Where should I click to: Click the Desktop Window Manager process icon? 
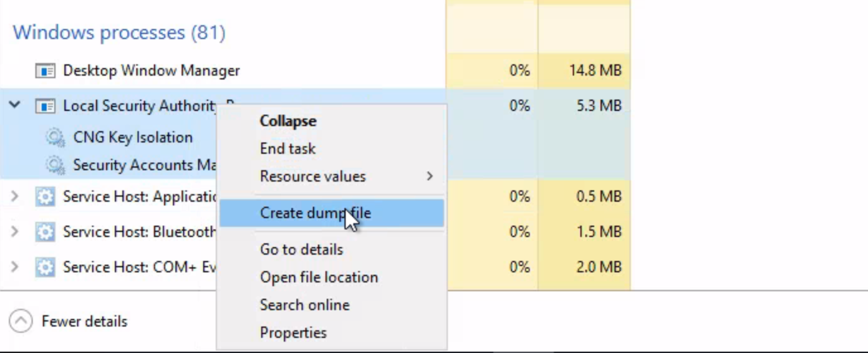(45, 71)
